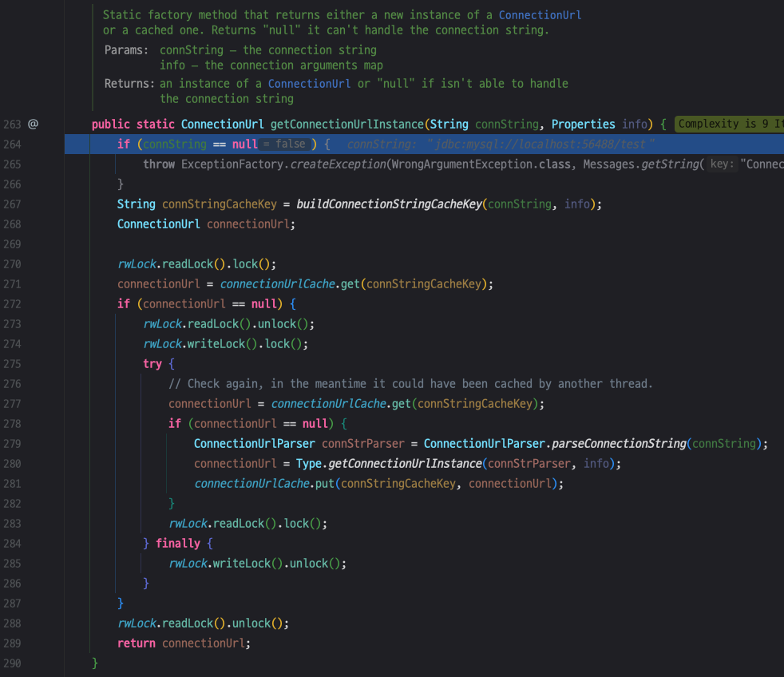Open the Complexity is 9 inlay hint
The image size is (784, 677).
tap(729, 124)
